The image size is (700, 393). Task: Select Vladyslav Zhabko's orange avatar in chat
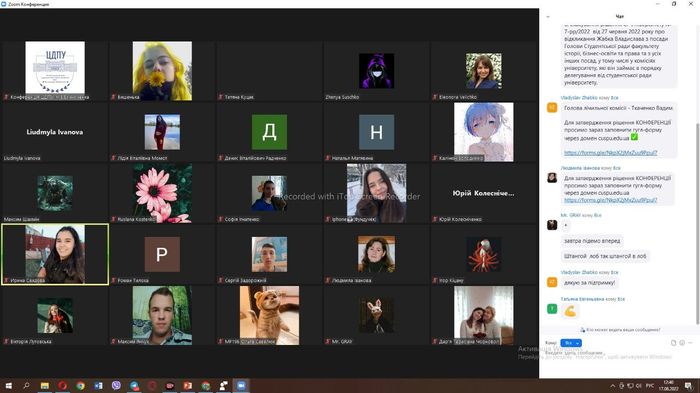point(552,108)
